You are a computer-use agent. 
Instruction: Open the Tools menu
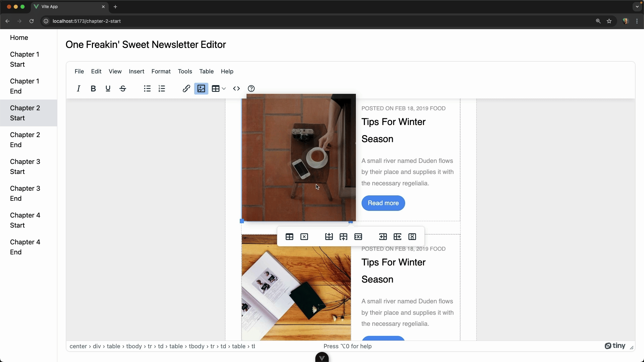185,71
